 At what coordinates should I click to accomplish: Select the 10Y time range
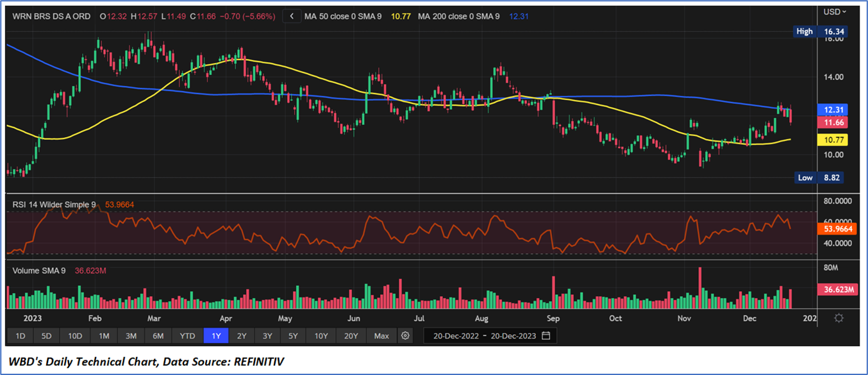coord(321,336)
